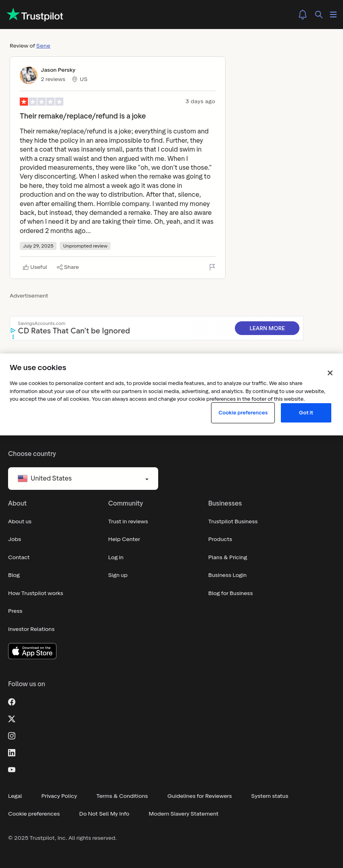Accept cookies with Got it

306,413
